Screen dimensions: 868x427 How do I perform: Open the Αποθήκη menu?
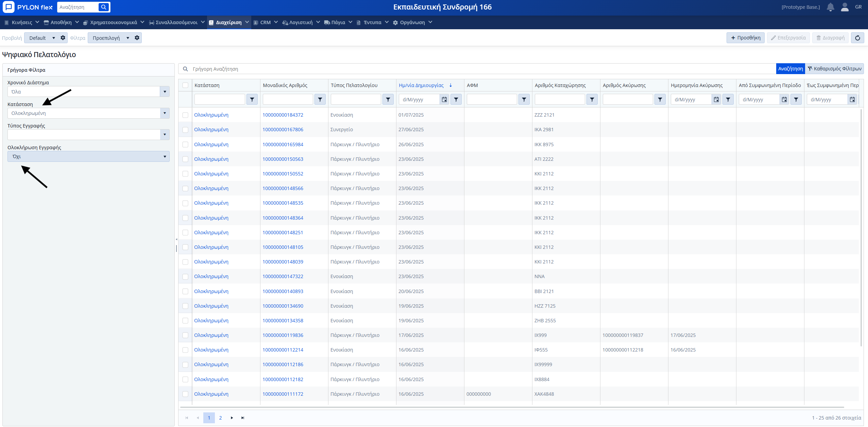point(61,22)
